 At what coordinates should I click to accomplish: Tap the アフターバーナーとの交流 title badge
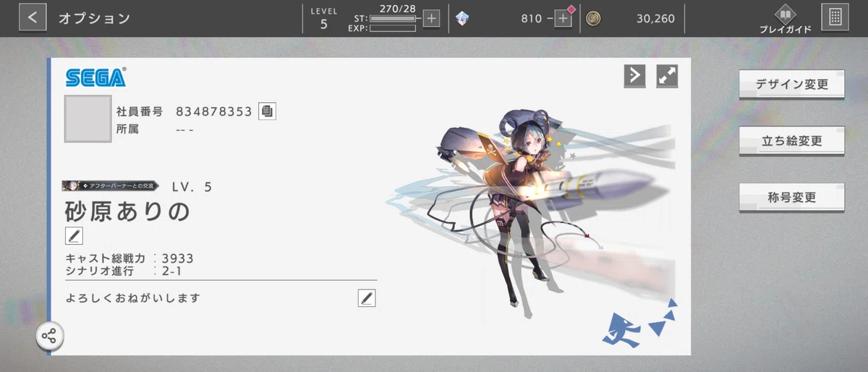(109, 186)
